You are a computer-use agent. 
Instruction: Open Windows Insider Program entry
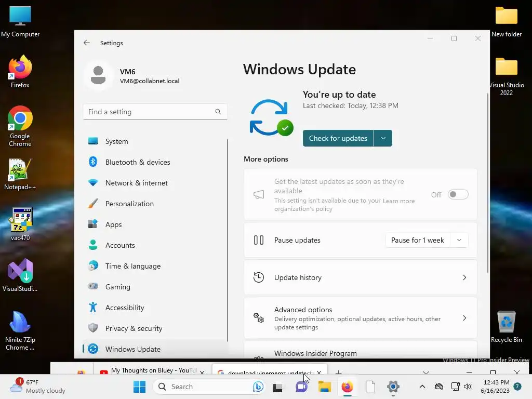(361, 350)
